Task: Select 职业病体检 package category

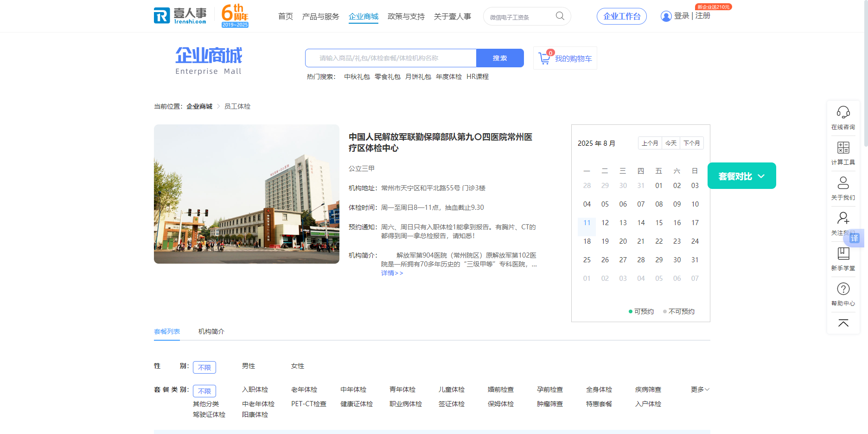Action: (406, 404)
